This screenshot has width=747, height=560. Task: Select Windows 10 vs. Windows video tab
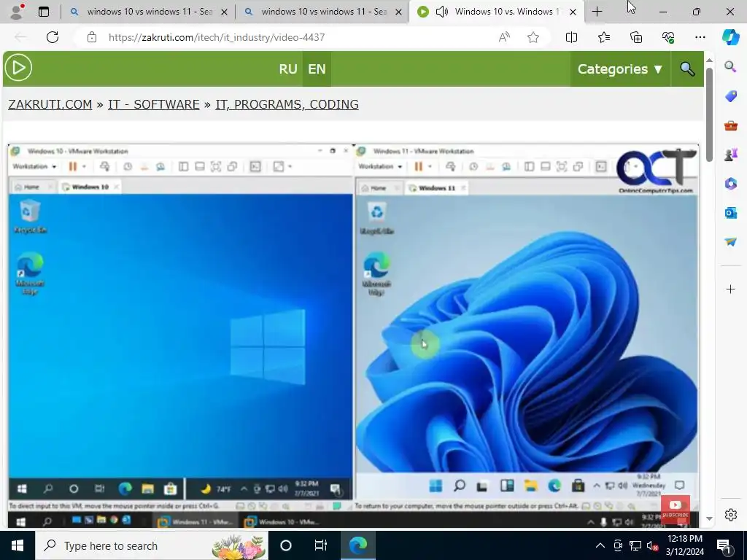[x=498, y=12]
